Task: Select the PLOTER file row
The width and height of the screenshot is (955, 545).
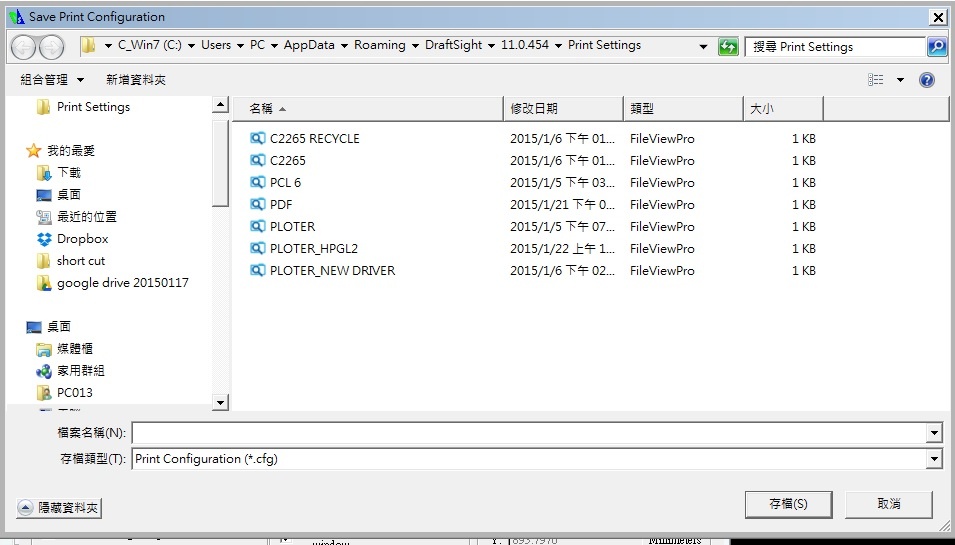Action: point(533,226)
